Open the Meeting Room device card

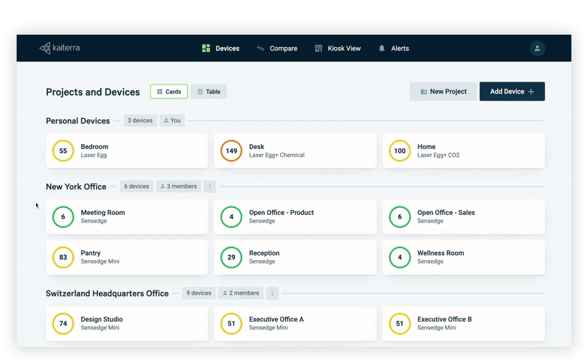pos(127,217)
